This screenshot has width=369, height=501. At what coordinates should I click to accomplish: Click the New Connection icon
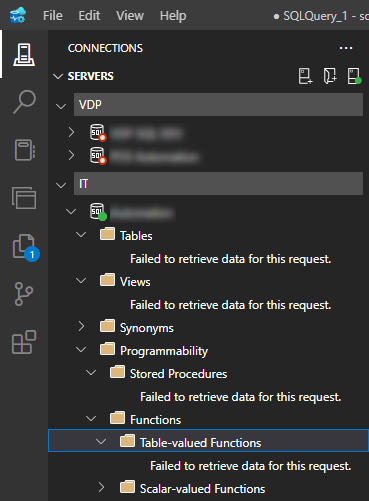point(305,76)
